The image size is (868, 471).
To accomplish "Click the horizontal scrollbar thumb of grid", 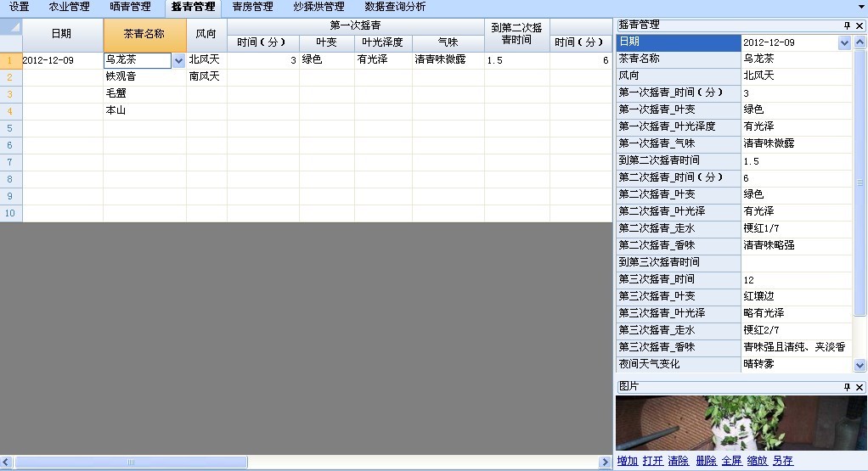I will [x=132, y=463].
